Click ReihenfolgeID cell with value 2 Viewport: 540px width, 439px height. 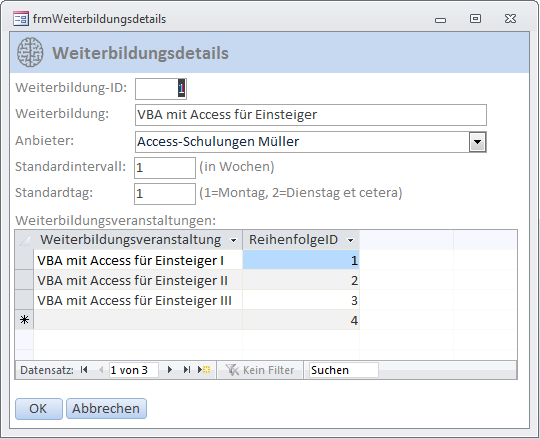point(301,280)
